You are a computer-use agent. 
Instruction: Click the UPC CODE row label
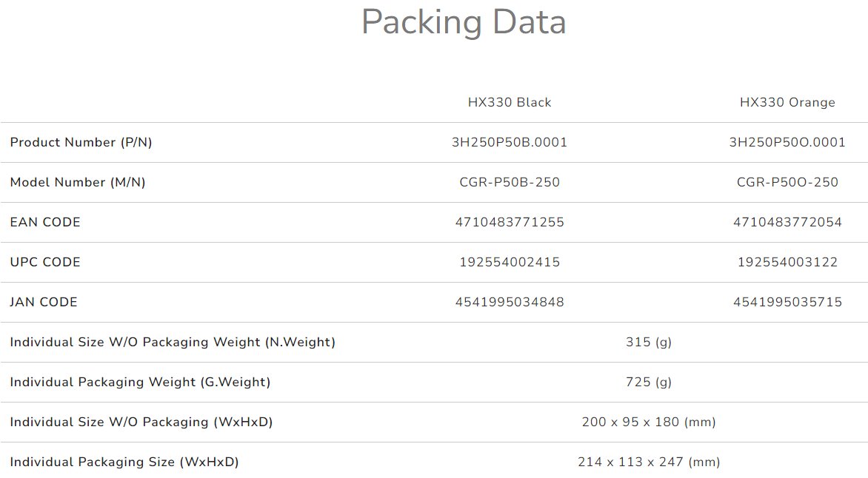[x=45, y=263]
